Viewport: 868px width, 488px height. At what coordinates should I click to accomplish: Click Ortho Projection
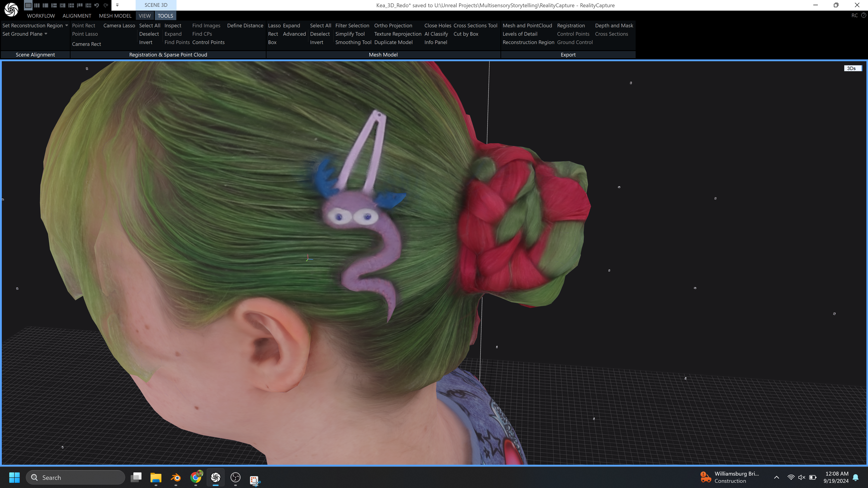(393, 26)
